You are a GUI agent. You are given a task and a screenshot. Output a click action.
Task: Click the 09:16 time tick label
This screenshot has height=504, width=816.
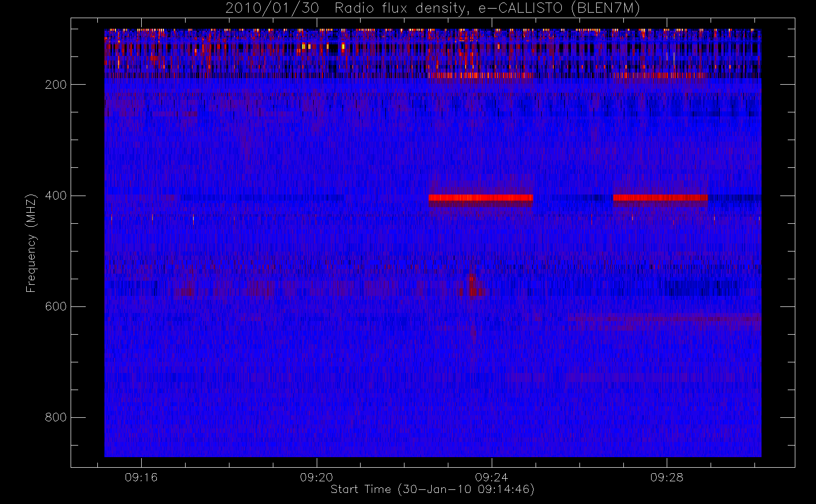[141, 477]
